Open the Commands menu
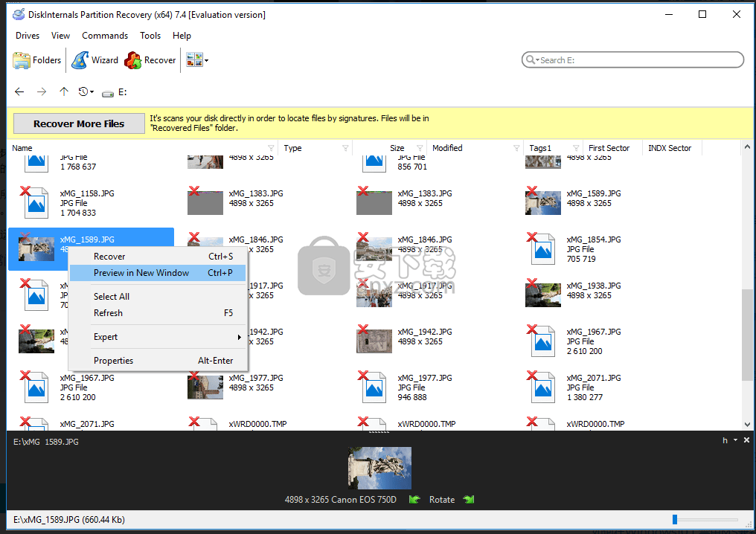 pos(105,36)
